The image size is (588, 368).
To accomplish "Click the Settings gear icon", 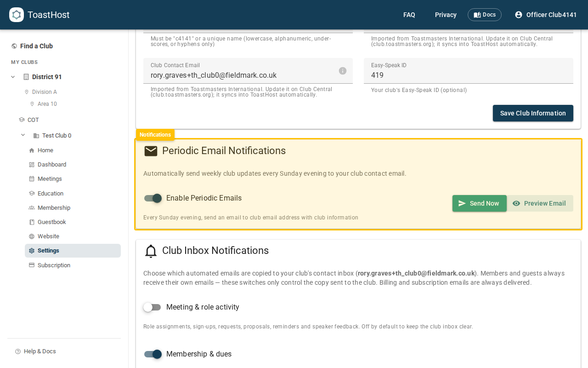I will 32,251.
